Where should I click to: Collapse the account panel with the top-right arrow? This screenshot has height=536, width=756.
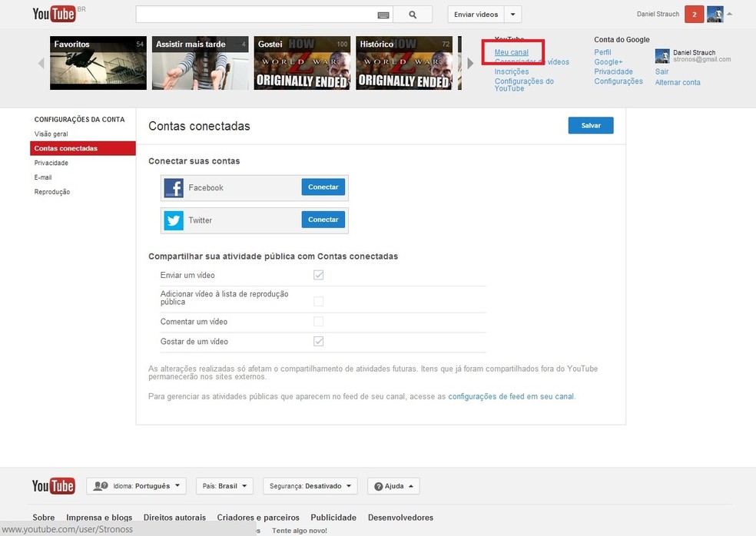729,15
